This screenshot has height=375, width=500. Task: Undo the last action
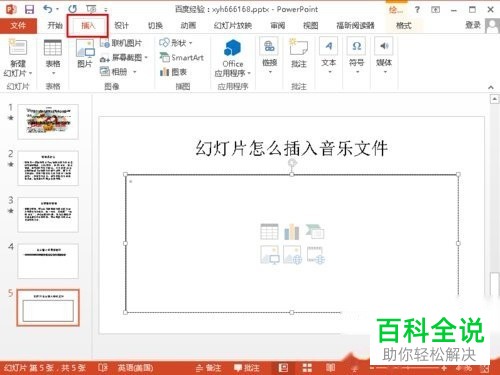(48, 9)
